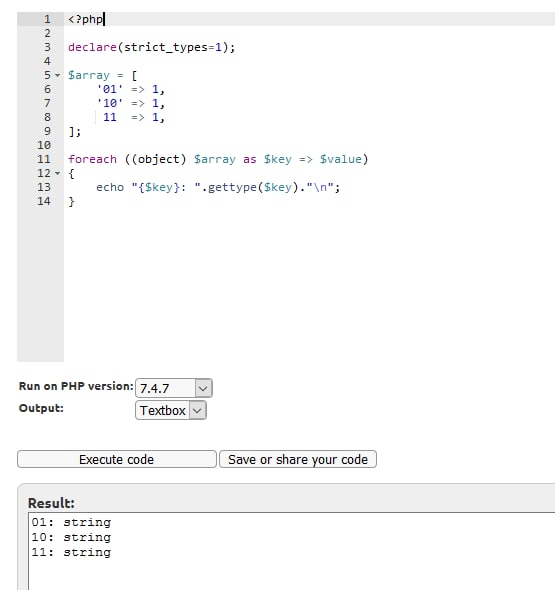The image size is (555, 590).
Task: Click the 11 integer key on line 8
Action: pyautogui.click(x=109, y=117)
